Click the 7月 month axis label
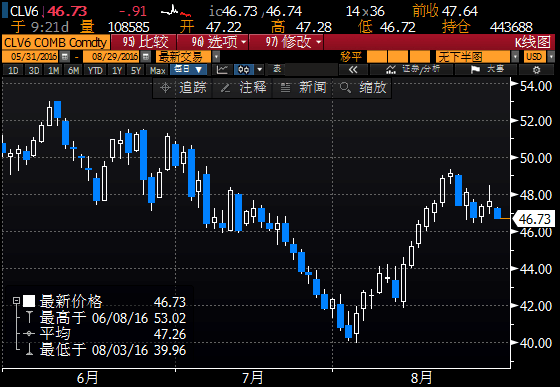The width and height of the screenshot is (560, 387). point(253,378)
